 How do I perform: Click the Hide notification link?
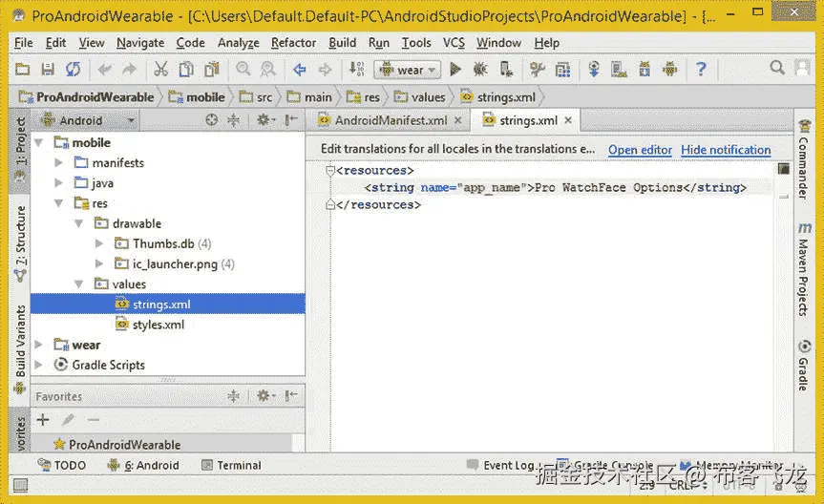click(x=726, y=150)
